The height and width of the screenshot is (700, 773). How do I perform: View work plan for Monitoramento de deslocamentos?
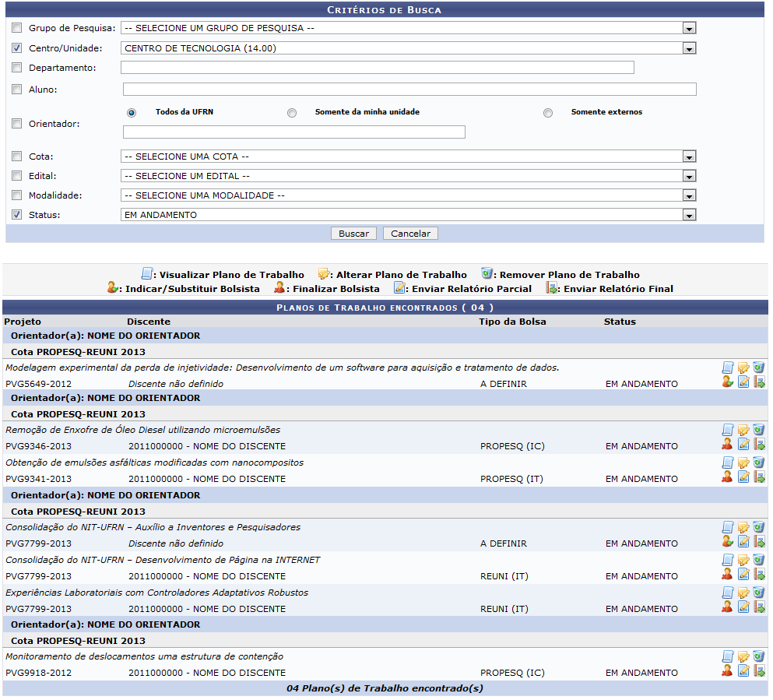[x=728, y=656]
